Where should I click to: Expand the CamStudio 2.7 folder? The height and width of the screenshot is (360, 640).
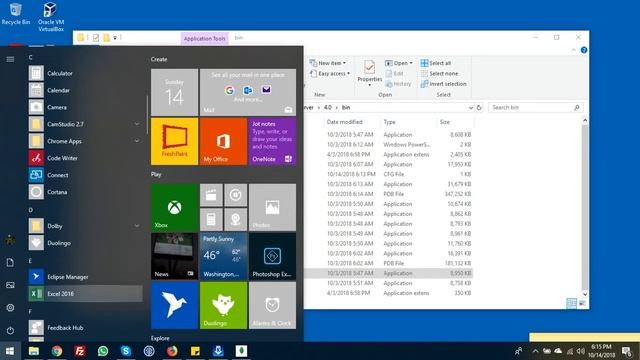coord(137,124)
